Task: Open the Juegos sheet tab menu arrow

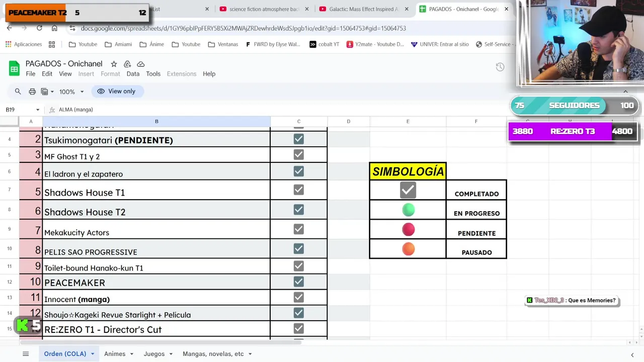Action: [x=171, y=354]
